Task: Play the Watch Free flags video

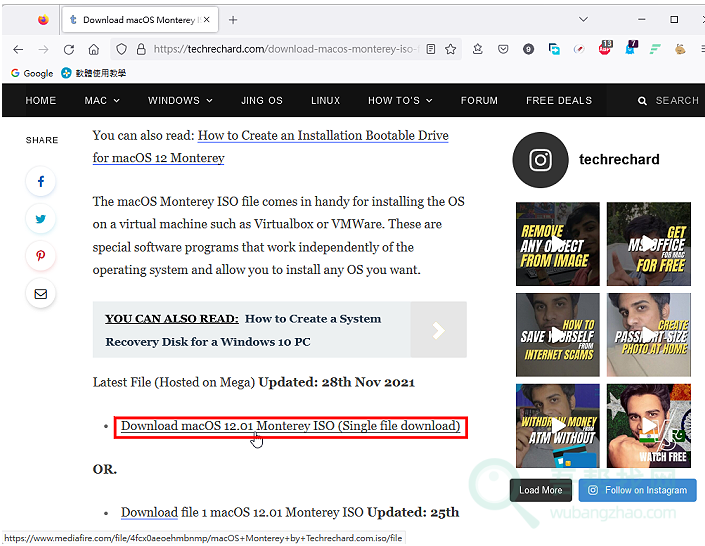Action: coord(648,425)
